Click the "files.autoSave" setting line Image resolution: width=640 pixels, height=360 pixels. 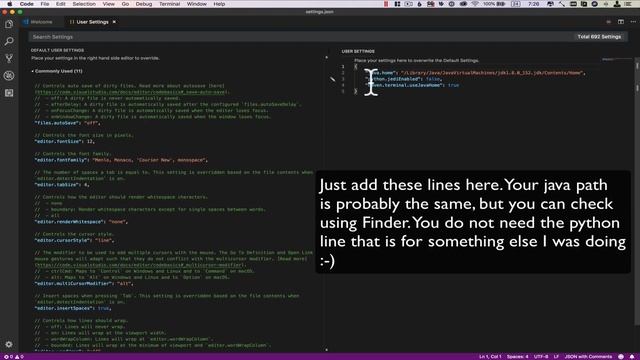(x=67, y=123)
